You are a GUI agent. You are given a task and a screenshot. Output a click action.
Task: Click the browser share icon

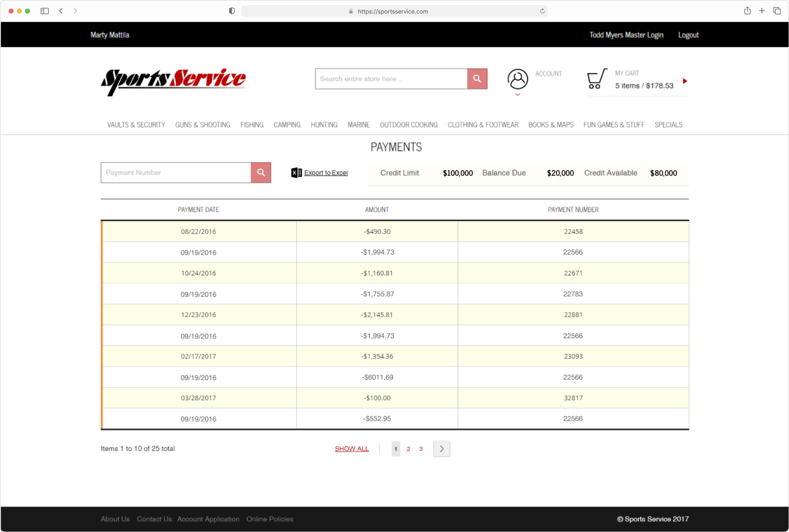[x=748, y=11]
